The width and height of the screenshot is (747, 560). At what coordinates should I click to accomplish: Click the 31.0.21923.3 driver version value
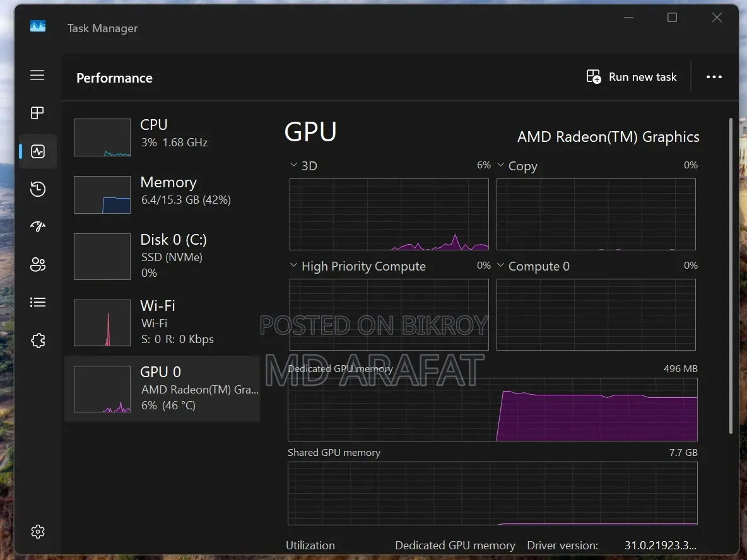coord(661,545)
